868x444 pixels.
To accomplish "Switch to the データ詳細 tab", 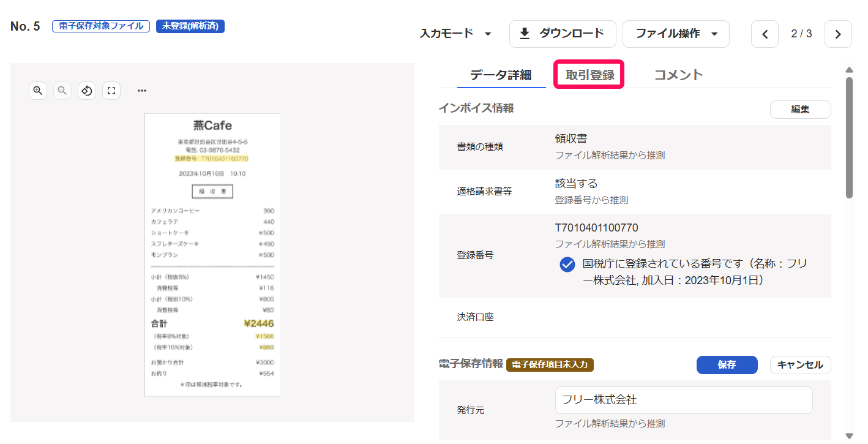I will pyautogui.click(x=501, y=75).
